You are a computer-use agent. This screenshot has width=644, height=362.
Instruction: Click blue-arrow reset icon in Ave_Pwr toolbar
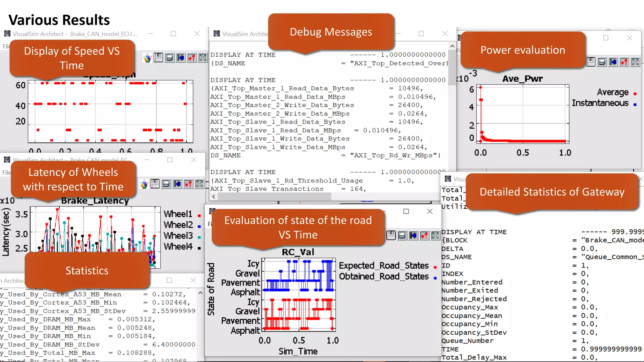point(613,62)
